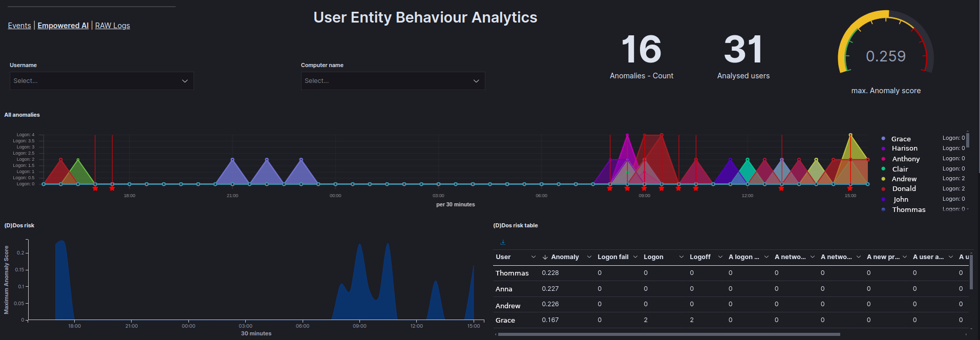Open the Computer name dropdown
The image size is (980, 340).
point(393,81)
